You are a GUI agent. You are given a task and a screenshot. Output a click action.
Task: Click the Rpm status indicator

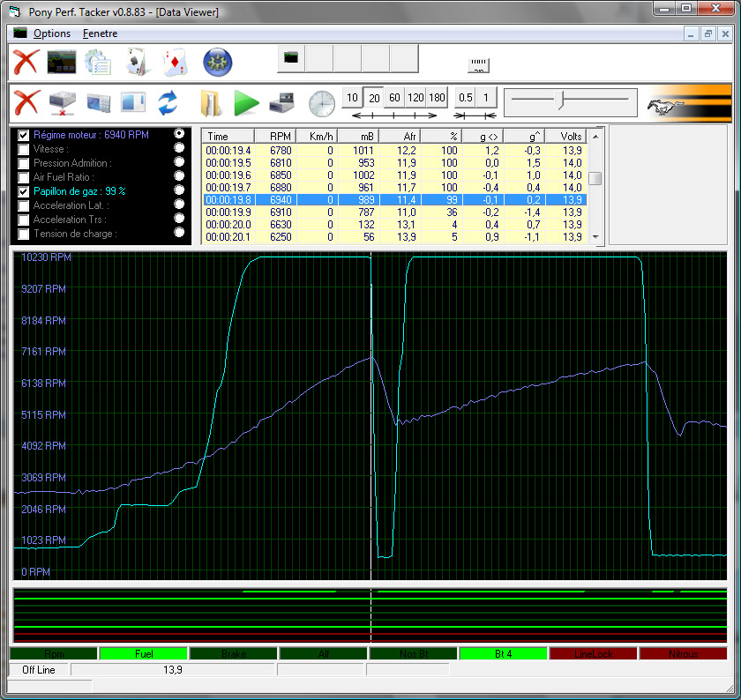[x=54, y=653]
